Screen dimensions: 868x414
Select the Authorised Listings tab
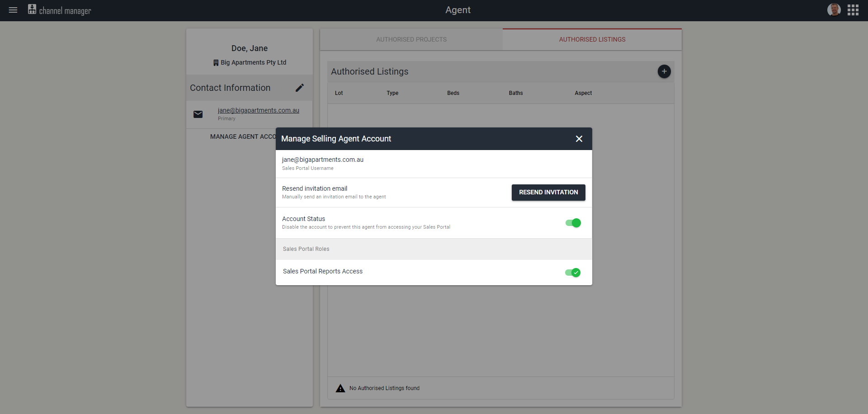click(x=592, y=39)
